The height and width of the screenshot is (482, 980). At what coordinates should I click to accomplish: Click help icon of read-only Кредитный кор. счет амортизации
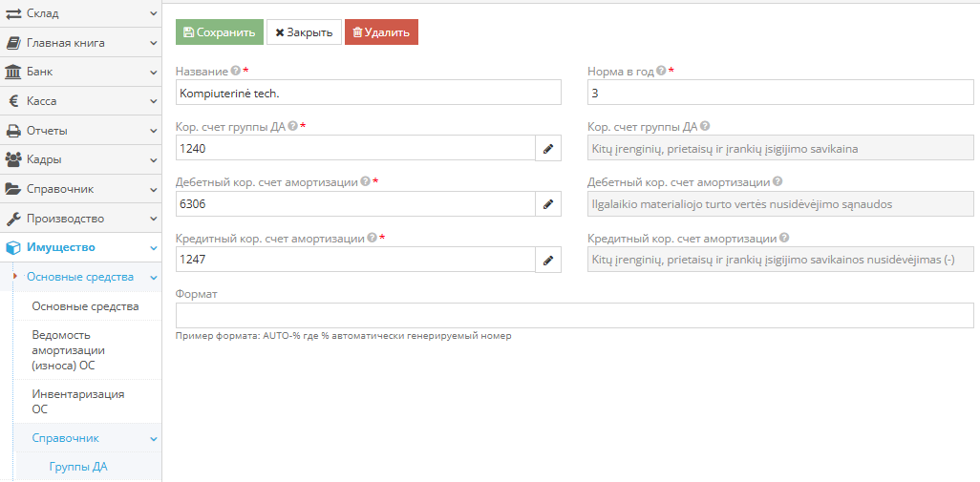click(784, 238)
